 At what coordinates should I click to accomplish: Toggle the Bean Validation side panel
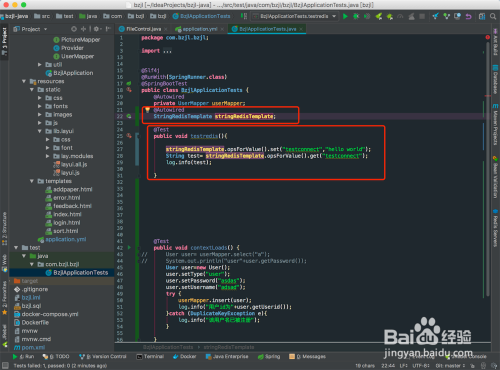495,177
